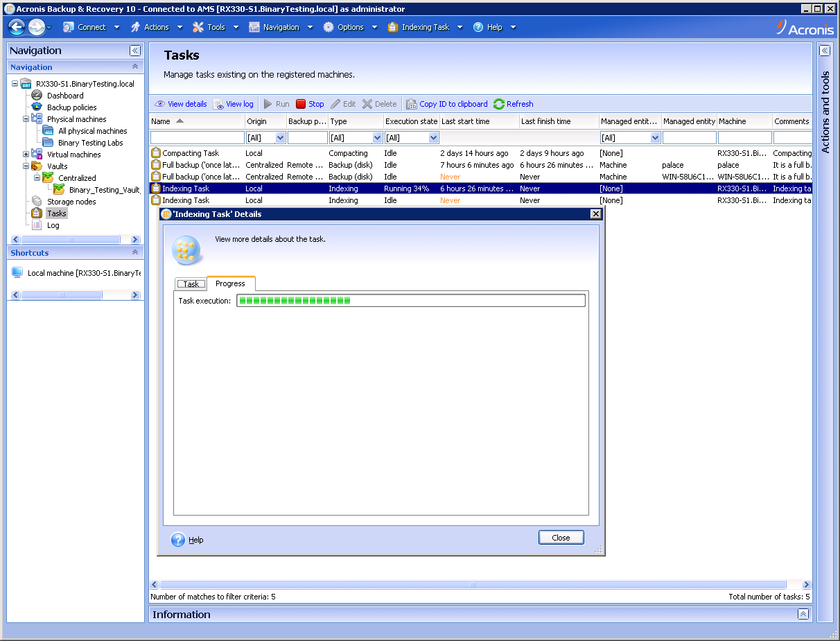Open the Execution state filter dropdown
This screenshot has width=840, height=641.
point(433,138)
